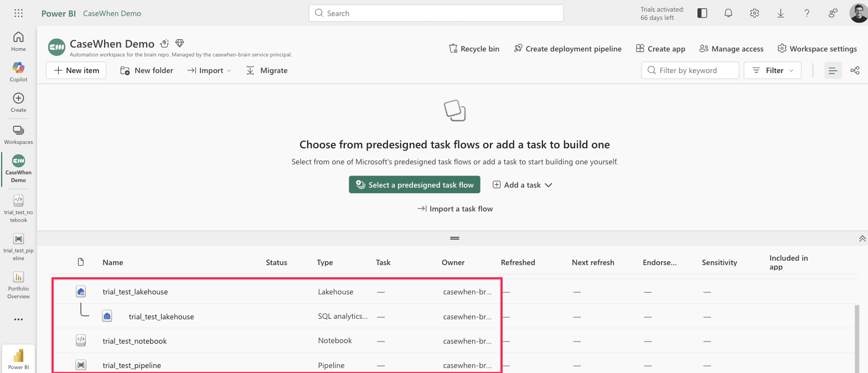This screenshot has height=373, width=868.
Task: Open the help question mark
Action: tap(807, 13)
